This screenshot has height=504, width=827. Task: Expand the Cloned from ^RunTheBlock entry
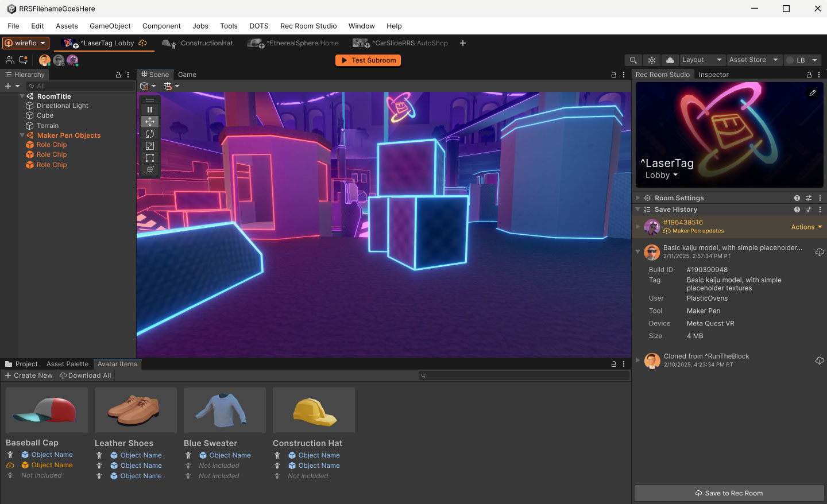637,360
